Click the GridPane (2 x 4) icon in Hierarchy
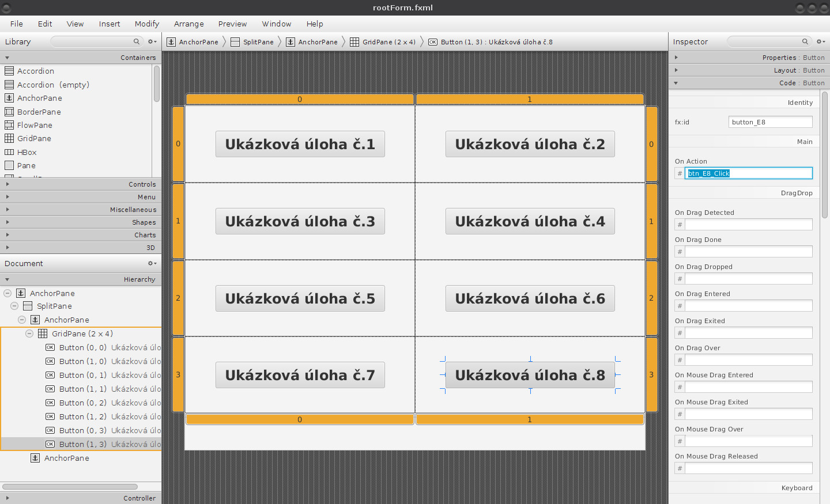 pos(43,334)
